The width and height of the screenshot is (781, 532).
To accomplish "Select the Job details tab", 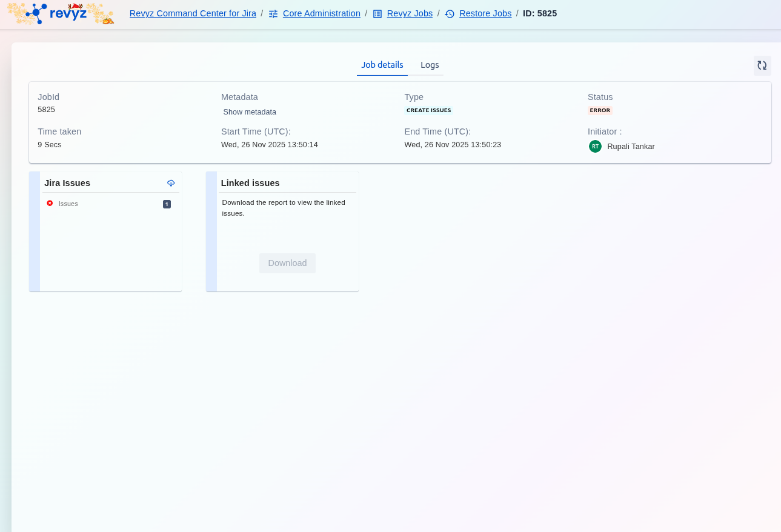I will pos(382,65).
